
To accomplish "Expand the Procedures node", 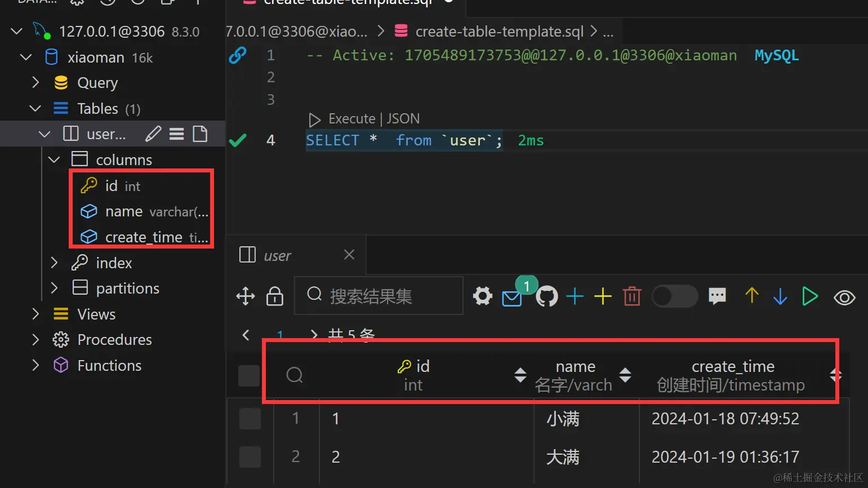I will coord(35,339).
